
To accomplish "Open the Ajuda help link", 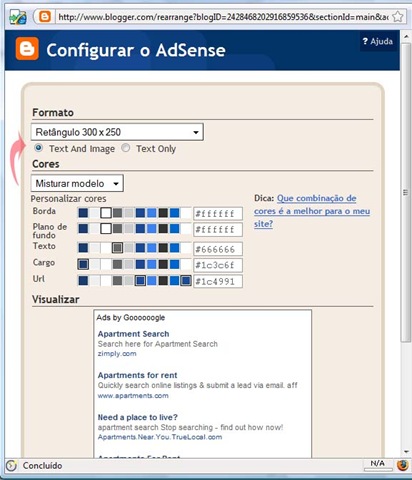I will coord(378,41).
